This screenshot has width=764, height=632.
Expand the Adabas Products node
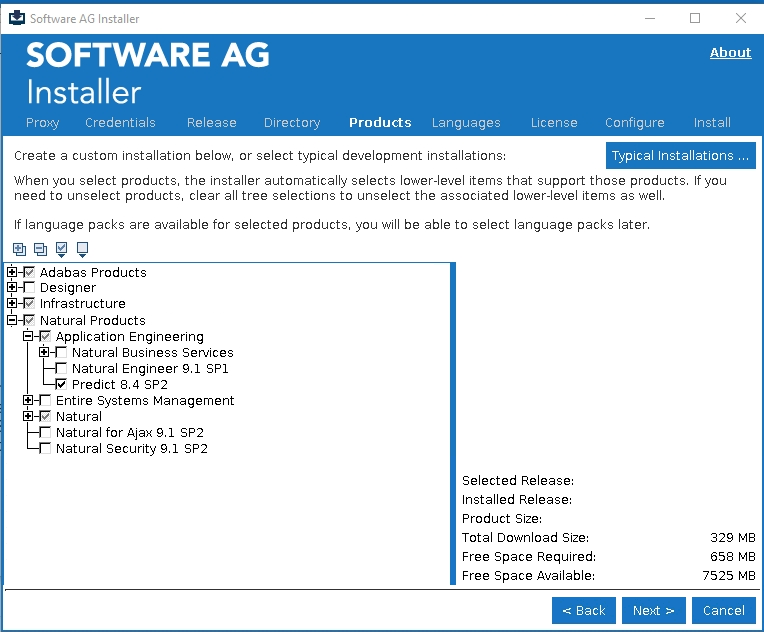[x=12, y=272]
